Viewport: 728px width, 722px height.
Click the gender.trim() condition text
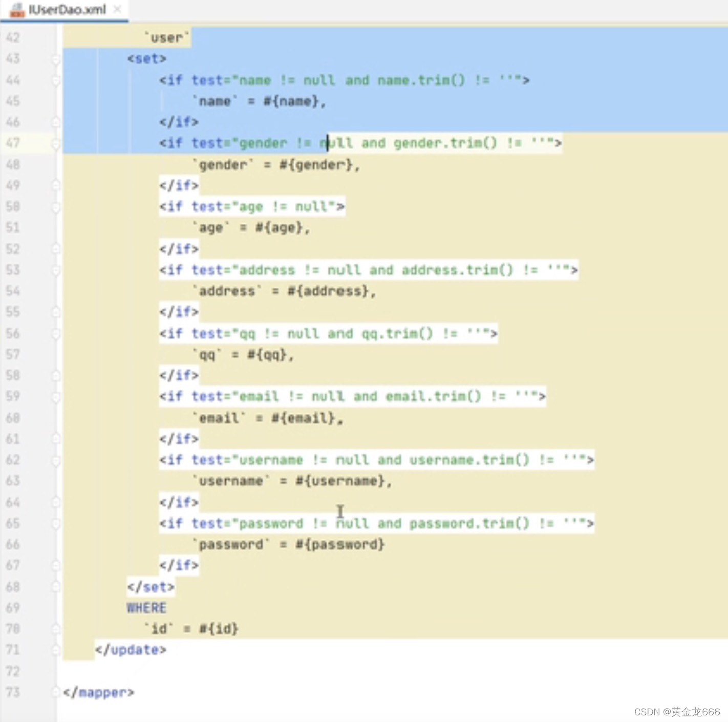(x=445, y=143)
